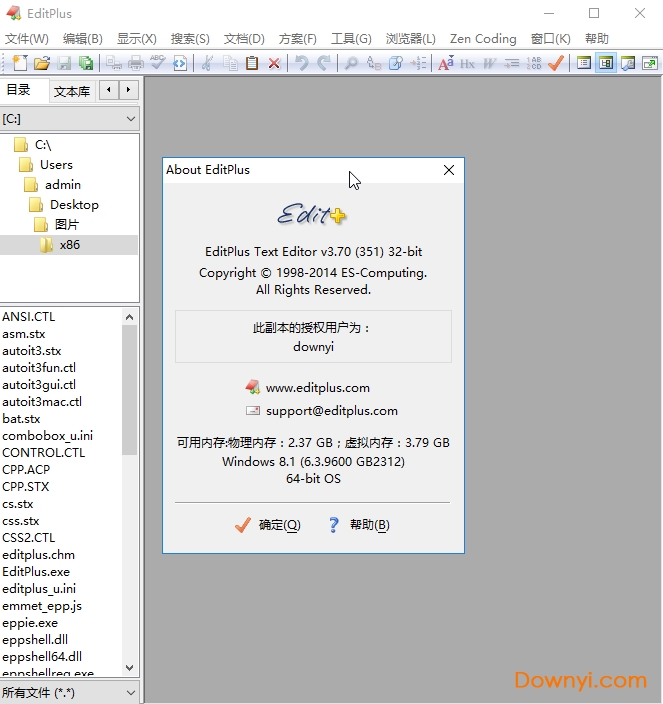The image size is (663, 704).
Task: Select EditPlus.exe in file list
Action: pyautogui.click(x=36, y=572)
